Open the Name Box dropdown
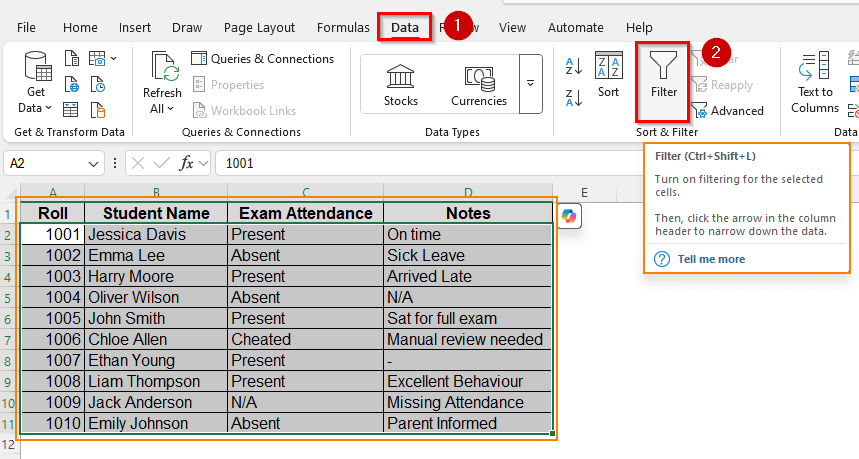Viewport: 859px width, 459px height. [x=94, y=163]
